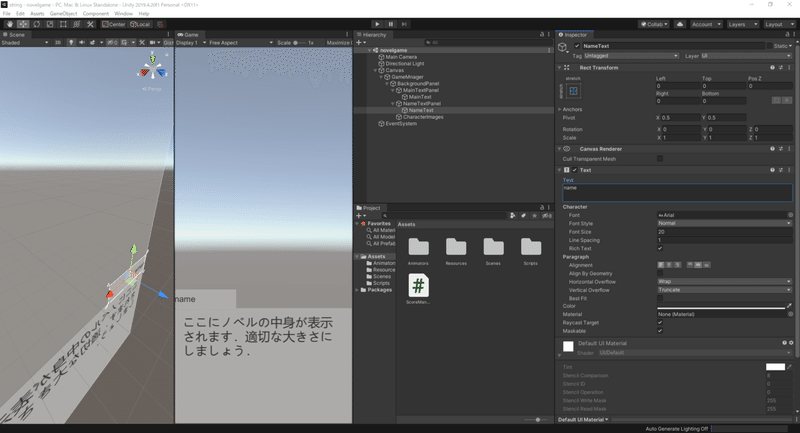This screenshot has height=433, width=800.
Task: Open the GameObject menu
Action: pyautogui.click(x=63, y=14)
